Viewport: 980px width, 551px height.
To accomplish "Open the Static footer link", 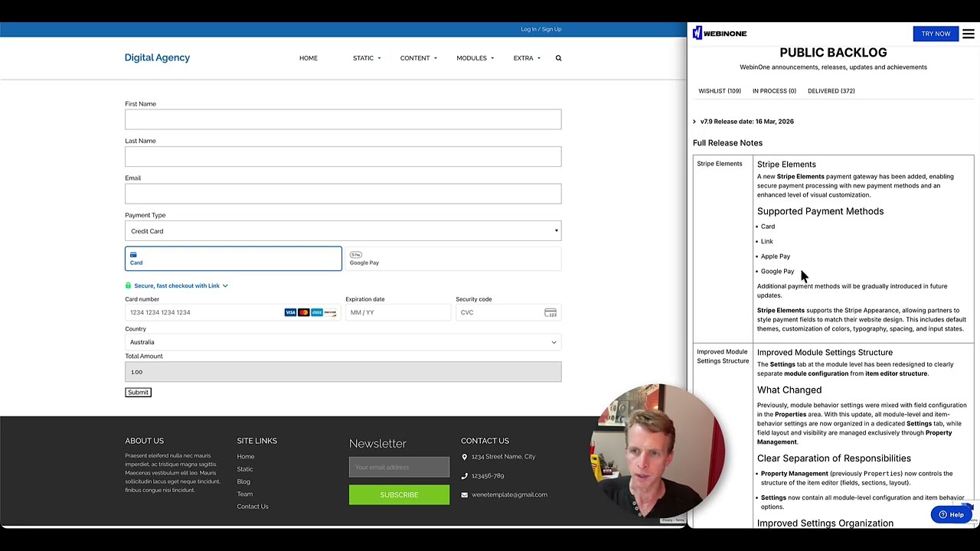I will (245, 469).
